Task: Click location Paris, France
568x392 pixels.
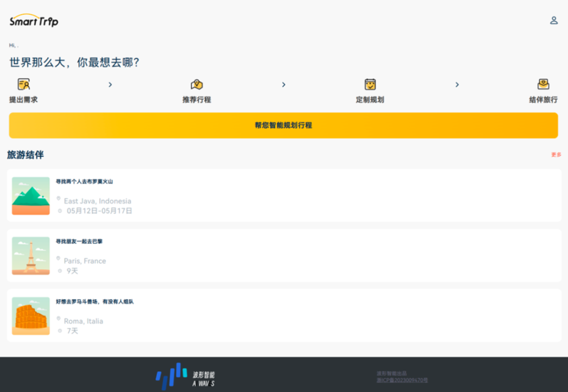Action: 85,261
